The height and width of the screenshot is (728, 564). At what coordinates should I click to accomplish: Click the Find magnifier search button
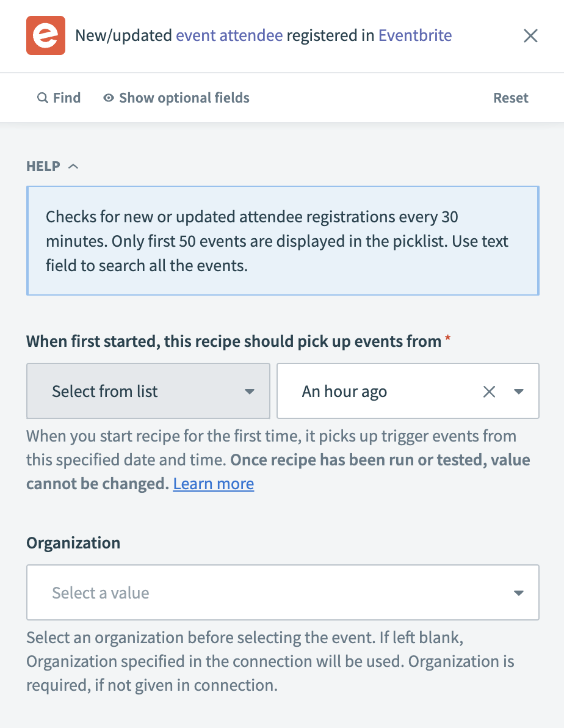pyautogui.click(x=59, y=98)
